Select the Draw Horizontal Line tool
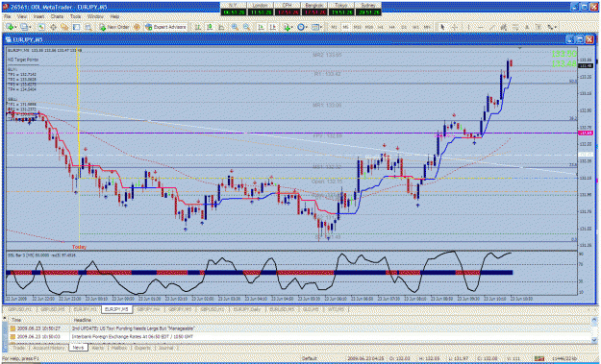Image resolution: width=601 pixels, height=364 pixels. click(480, 27)
